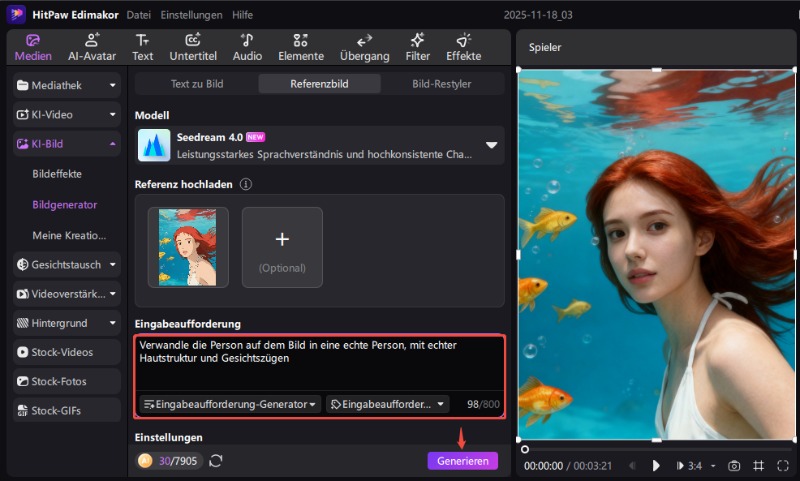
Task: Switch to the Bild-Restyler tab
Action: click(441, 84)
